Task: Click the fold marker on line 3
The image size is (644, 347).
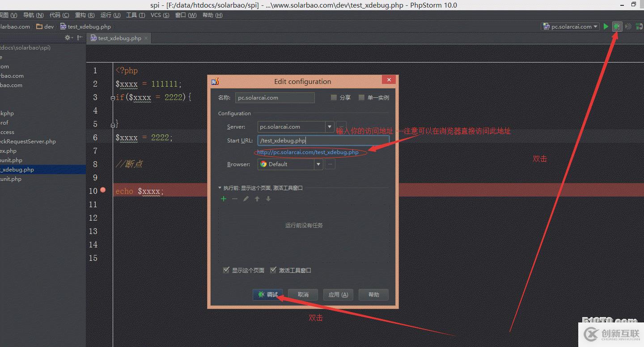Action: (113, 97)
